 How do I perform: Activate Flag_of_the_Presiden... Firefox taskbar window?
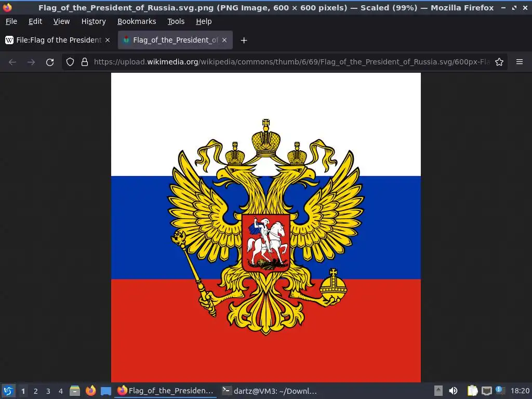click(x=166, y=391)
